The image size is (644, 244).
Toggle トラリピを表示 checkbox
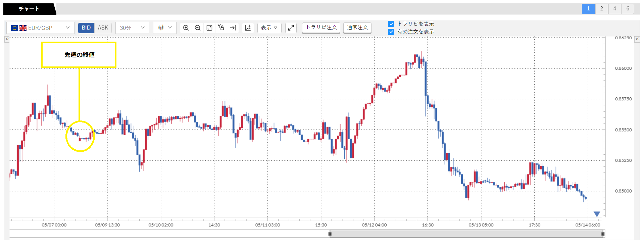(391, 24)
